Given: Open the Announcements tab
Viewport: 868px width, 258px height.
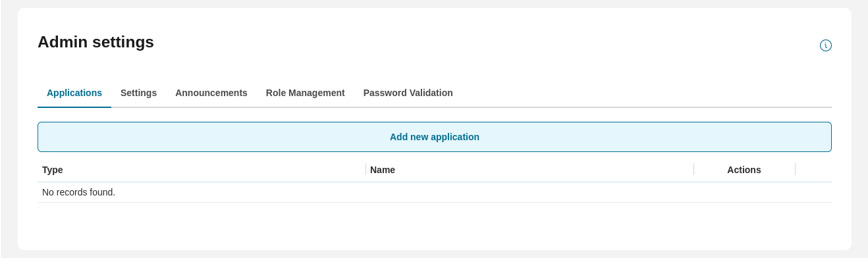Looking at the screenshot, I should tap(211, 93).
